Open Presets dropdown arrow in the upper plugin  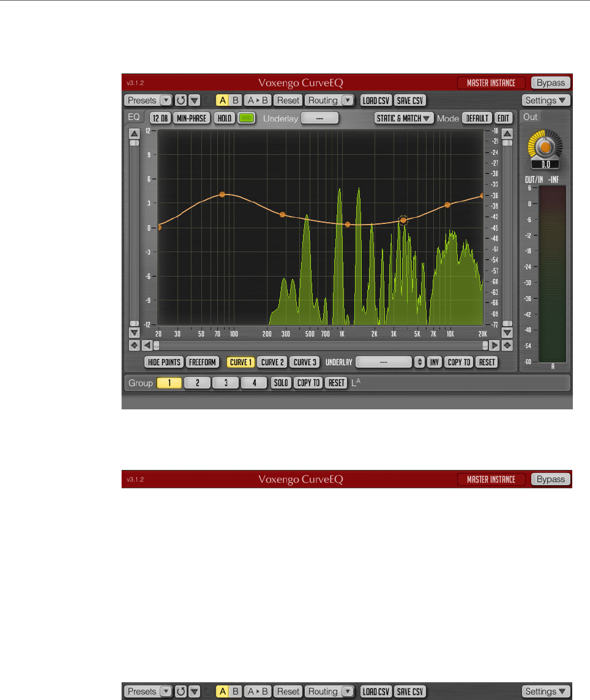166,100
